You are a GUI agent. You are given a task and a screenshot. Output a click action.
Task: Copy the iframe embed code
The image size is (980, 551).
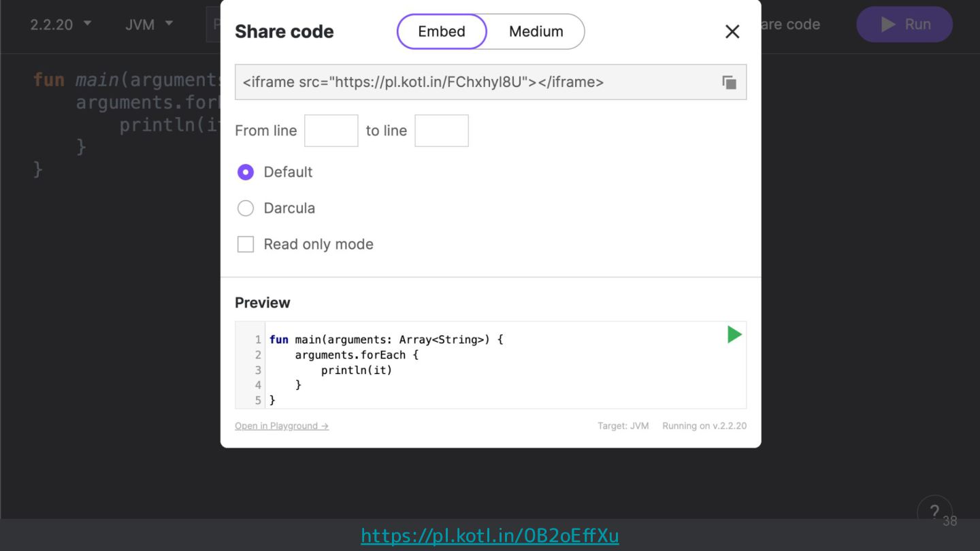click(x=729, y=82)
